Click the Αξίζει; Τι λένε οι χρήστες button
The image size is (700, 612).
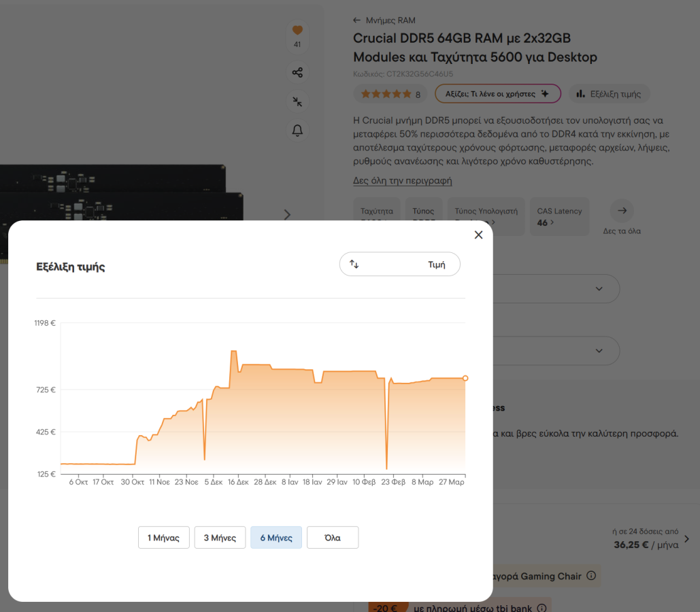click(497, 94)
